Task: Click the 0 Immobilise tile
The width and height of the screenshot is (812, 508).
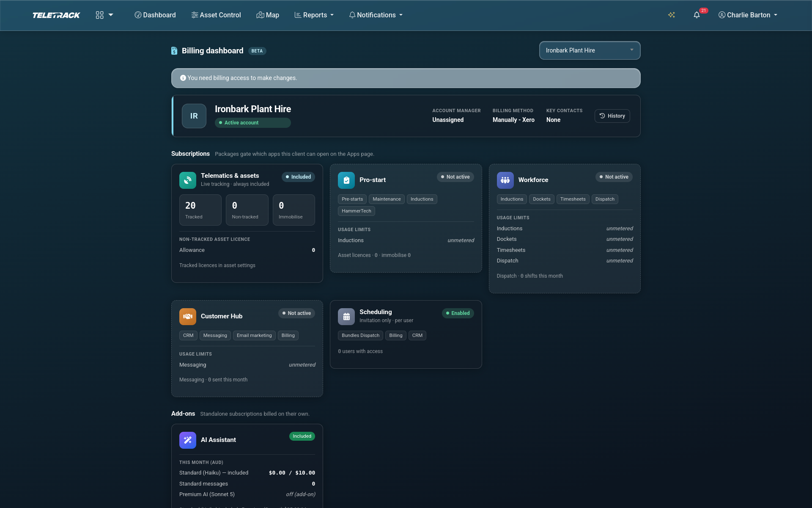Action: pyautogui.click(x=294, y=210)
